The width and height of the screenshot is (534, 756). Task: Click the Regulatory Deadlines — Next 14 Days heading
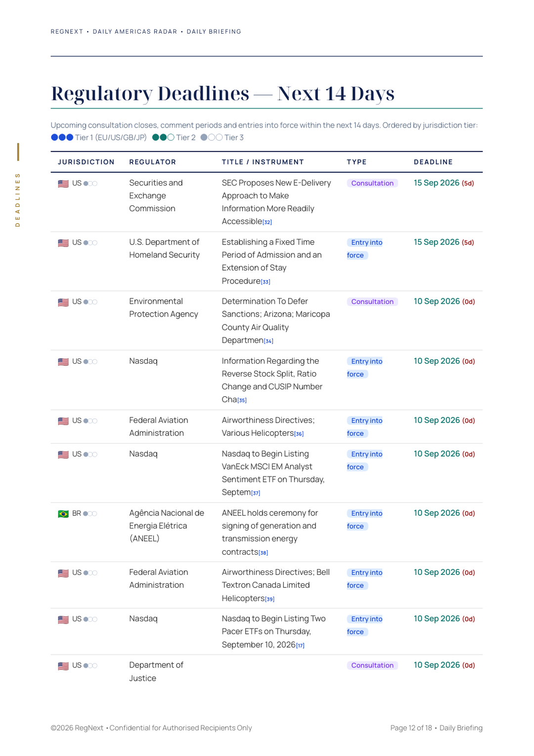click(223, 94)
